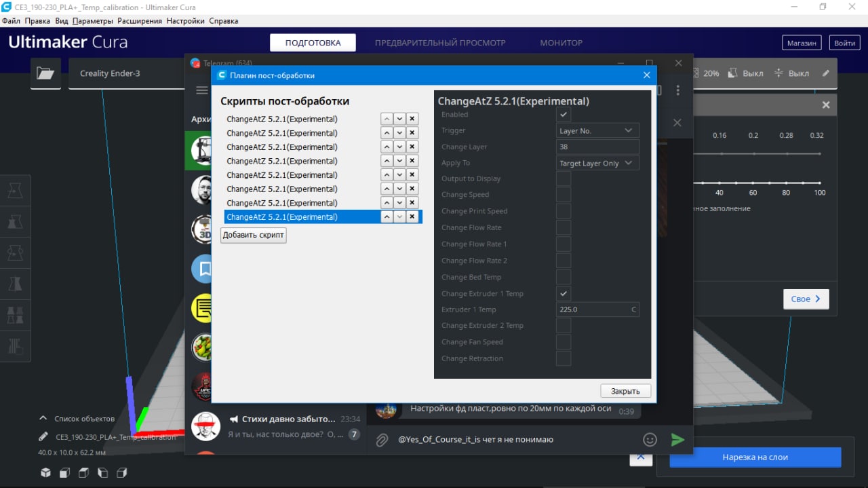Remove the selected ChangeAtZ script
The height and width of the screenshot is (488, 868).
tap(412, 217)
